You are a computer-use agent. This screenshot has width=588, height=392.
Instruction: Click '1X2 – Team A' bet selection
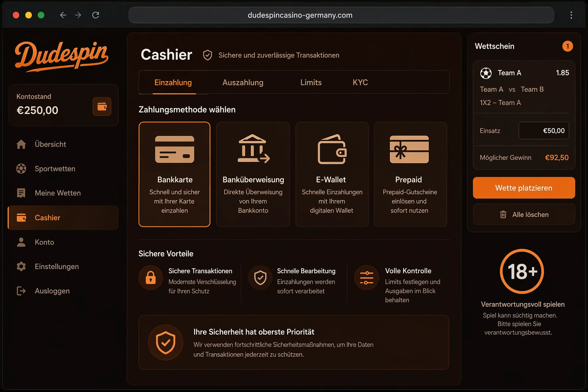[x=500, y=103]
